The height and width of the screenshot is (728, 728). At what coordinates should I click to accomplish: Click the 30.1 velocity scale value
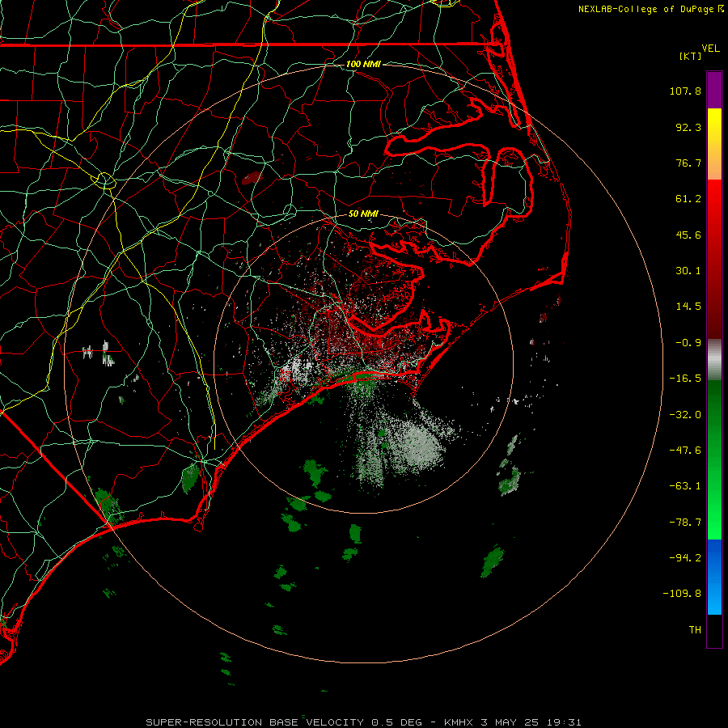point(688,271)
